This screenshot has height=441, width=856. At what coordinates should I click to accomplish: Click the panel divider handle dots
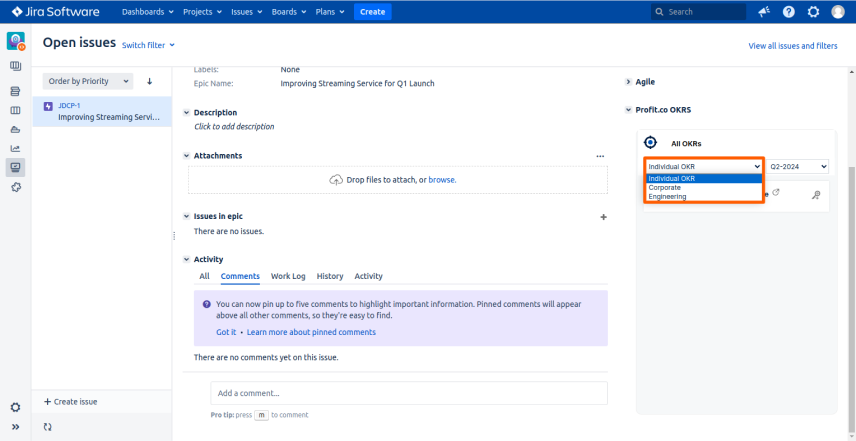[x=174, y=236]
